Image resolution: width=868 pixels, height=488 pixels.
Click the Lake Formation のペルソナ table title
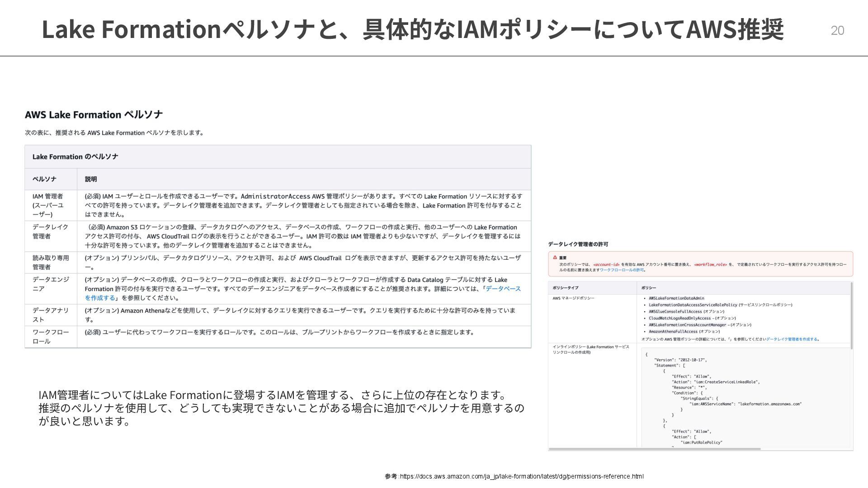pyautogui.click(x=75, y=157)
